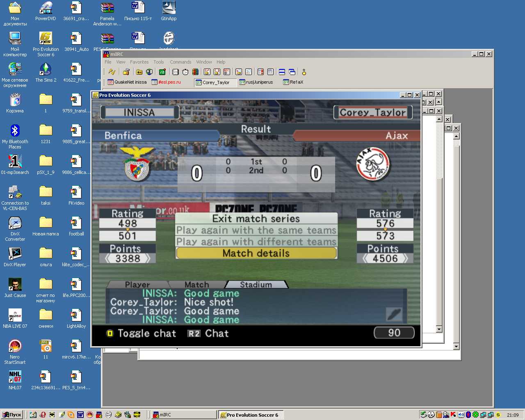Open Pro Evolution Soccer 6 desktop shortcut
The image size is (525, 420).
pos(46,44)
